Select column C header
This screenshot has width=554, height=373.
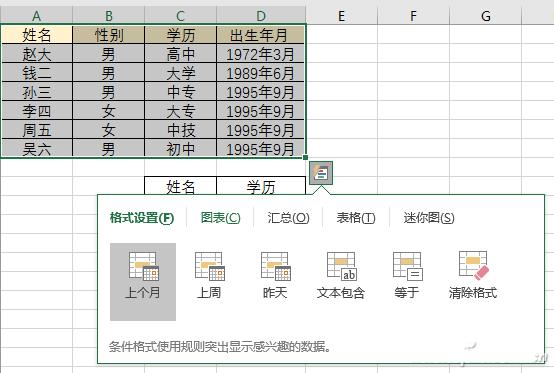coord(181,16)
